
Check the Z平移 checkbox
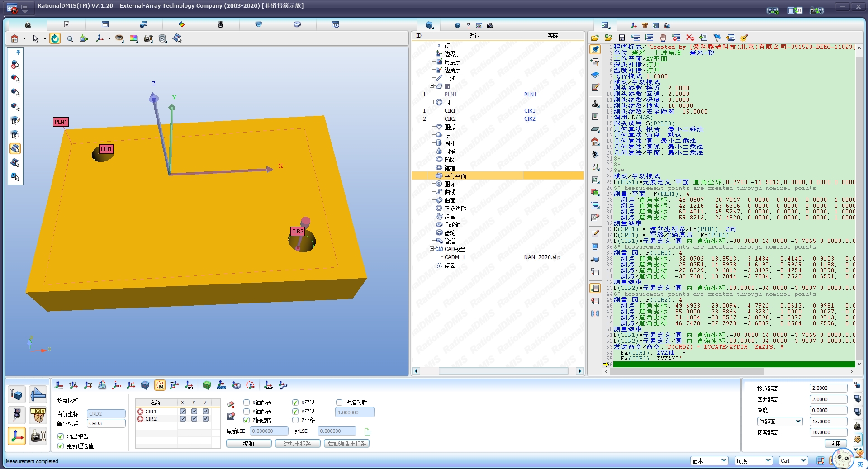(x=295, y=420)
